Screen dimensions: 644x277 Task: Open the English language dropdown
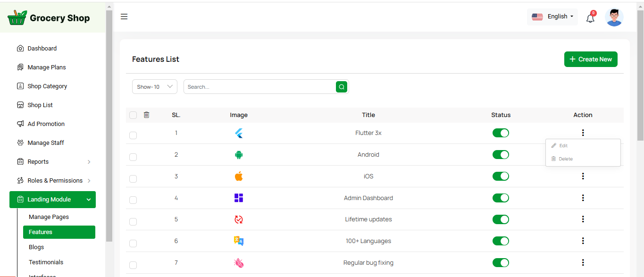coord(552,17)
